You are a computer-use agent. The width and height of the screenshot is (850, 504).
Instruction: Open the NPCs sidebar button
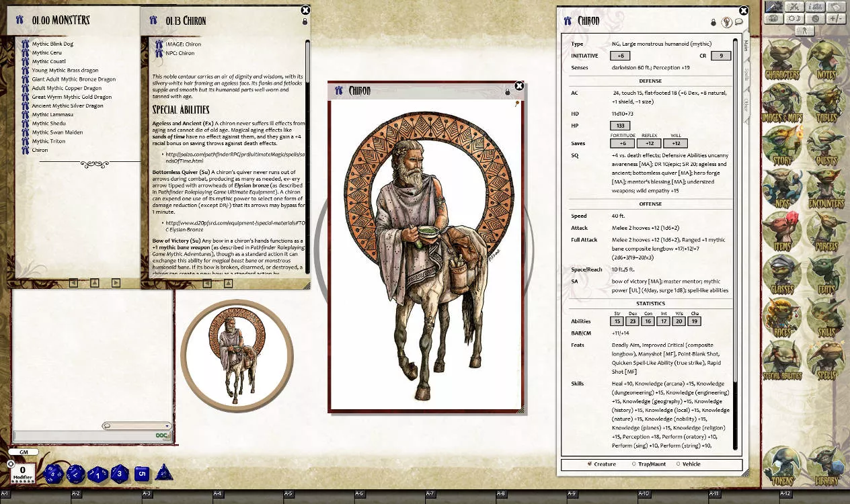(x=782, y=189)
